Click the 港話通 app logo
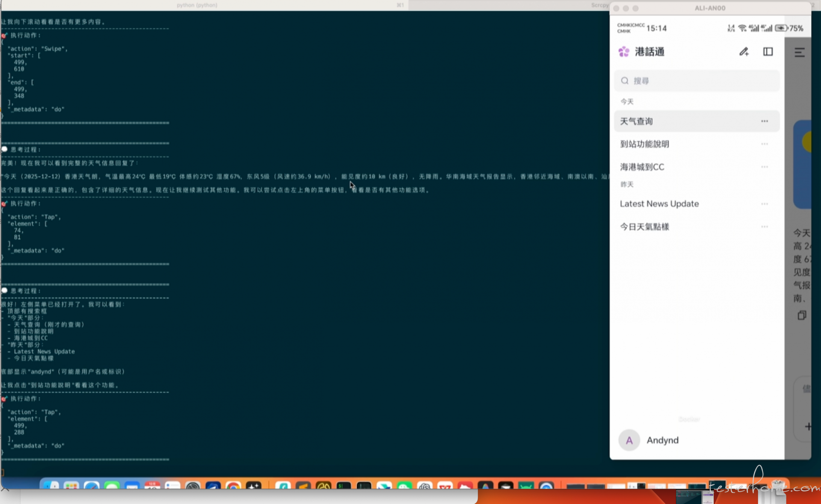Screen dimensions: 821x504 click(624, 52)
